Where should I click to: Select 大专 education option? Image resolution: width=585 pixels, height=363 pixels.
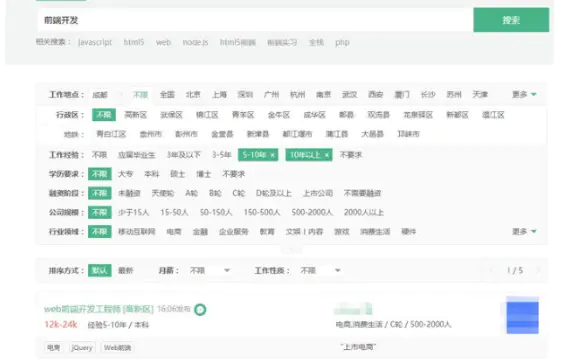click(x=125, y=174)
